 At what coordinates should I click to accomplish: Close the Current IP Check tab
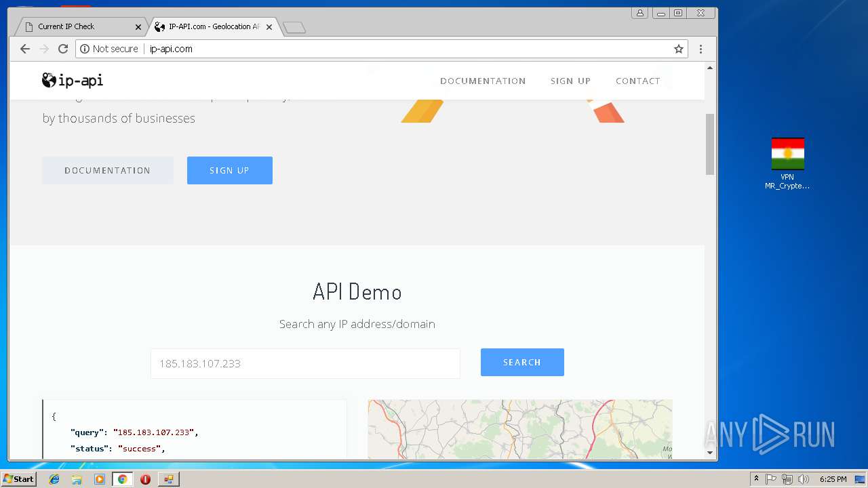click(138, 27)
